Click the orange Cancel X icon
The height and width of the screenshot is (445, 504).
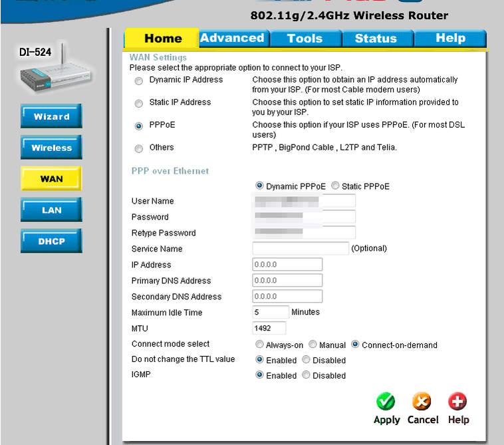coord(422,402)
